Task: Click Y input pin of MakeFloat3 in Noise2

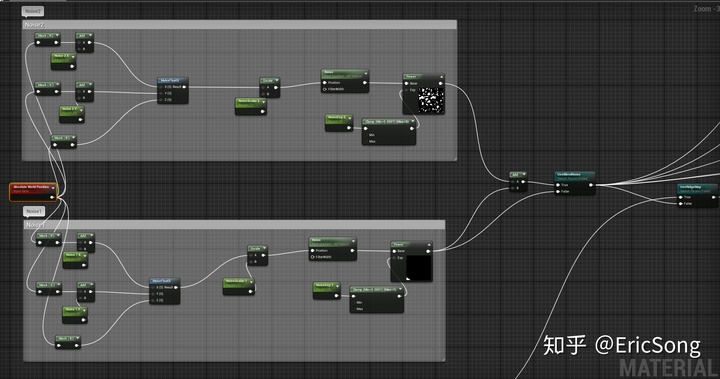Action: tap(161, 93)
